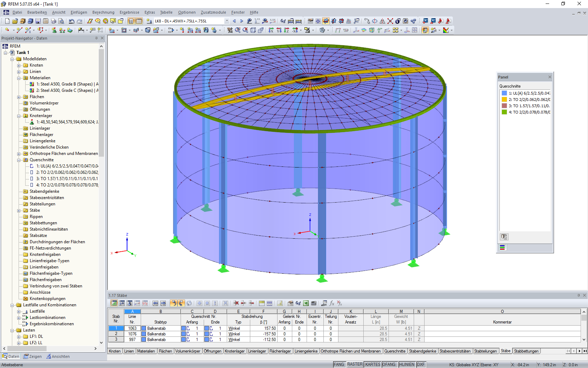Image resolution: width=588 pixels, height=368 pixels.
Task: Toggle HLINIEN in the status bar
Action: [406, 364]
